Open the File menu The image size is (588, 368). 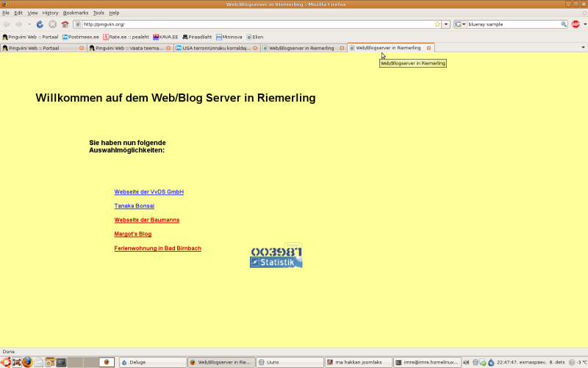6,13
